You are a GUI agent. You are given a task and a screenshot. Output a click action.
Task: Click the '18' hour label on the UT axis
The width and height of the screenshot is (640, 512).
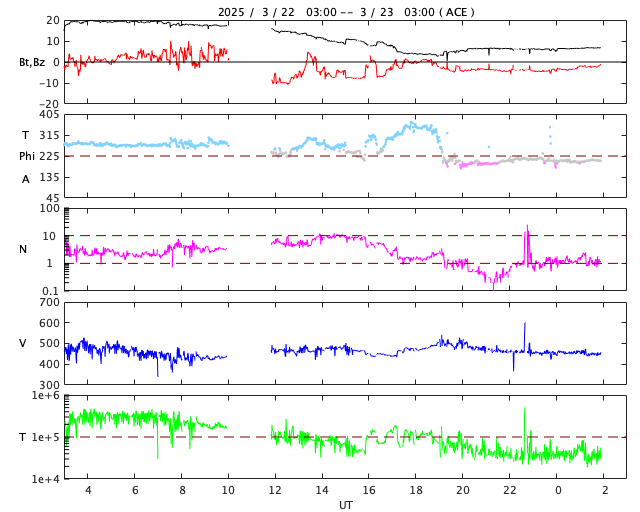pyautogui.click(x=416, y=490)
